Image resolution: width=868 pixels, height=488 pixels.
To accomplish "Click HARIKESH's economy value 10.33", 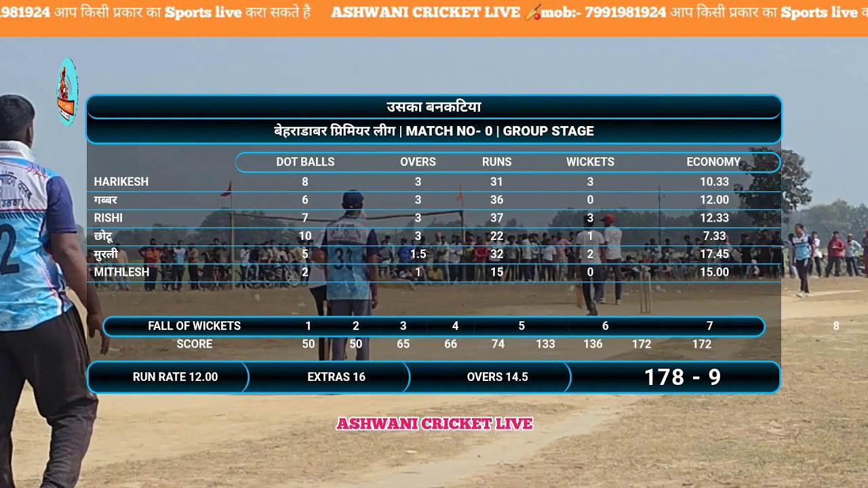I will point(715,182).
